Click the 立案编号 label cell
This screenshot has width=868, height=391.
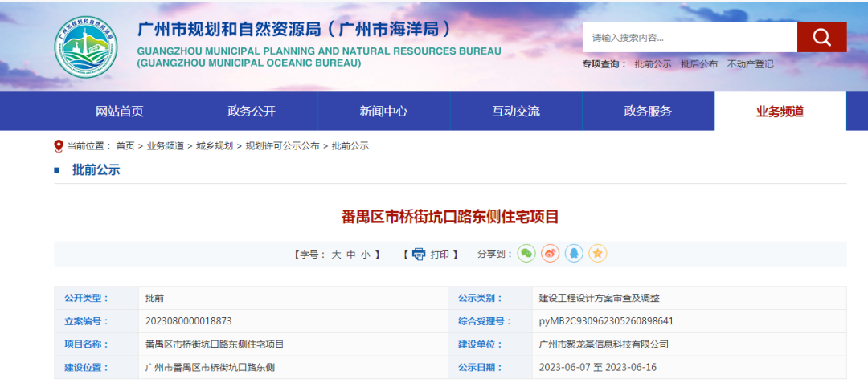point(96,321)
